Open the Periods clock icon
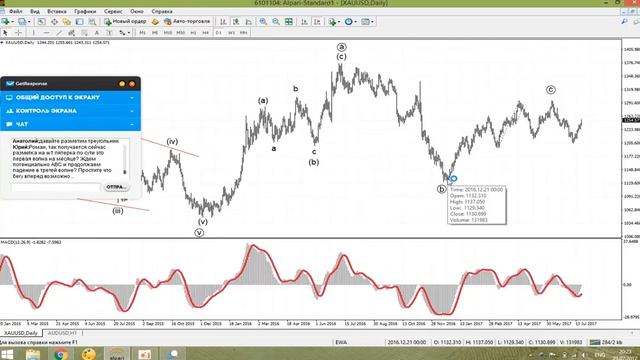Screen dimensions: 640x360 (348, 22)
